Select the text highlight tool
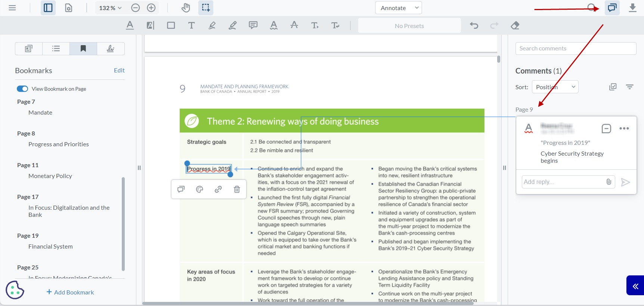Viewport: 644px width, 306px height. coord(151,25)
